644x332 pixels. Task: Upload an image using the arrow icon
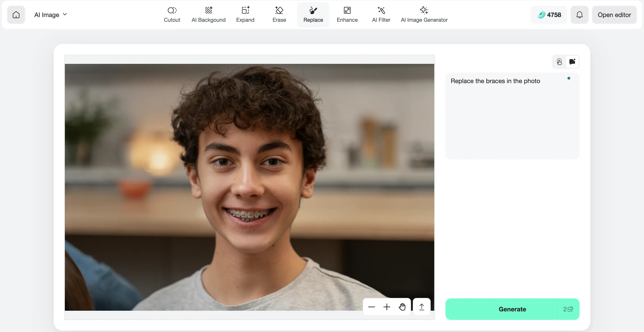(x=422, y=307)
